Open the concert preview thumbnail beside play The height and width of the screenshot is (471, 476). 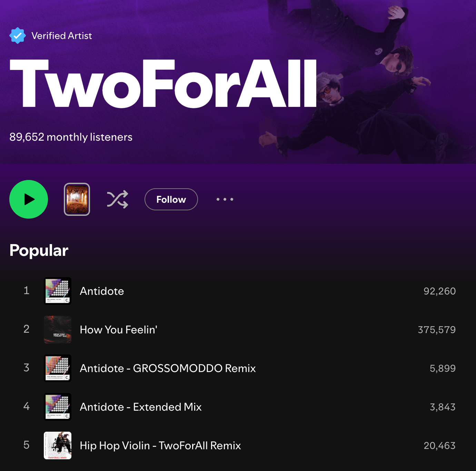[x=77, y=199]
